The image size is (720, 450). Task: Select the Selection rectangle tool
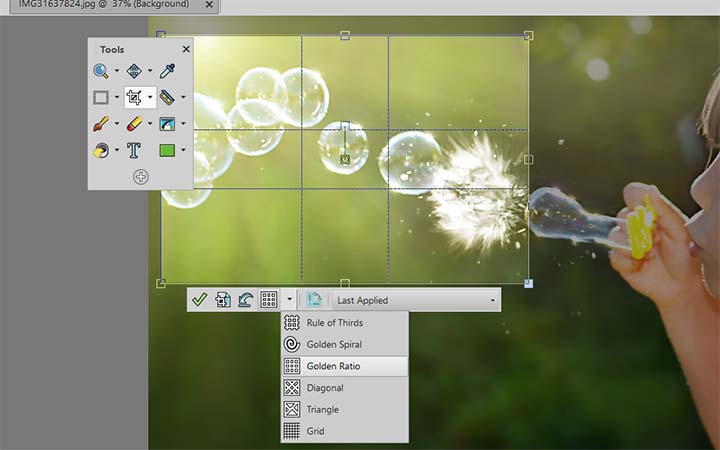(101, 97)
